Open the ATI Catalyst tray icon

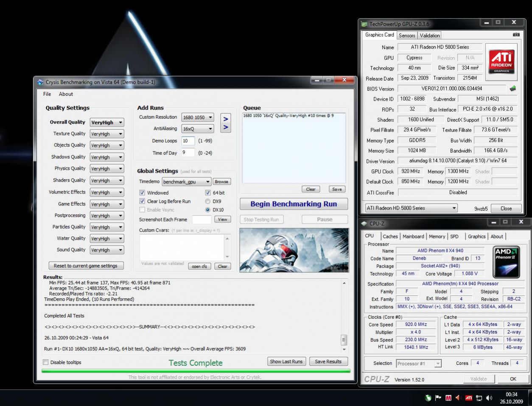[x=468, y=398]
